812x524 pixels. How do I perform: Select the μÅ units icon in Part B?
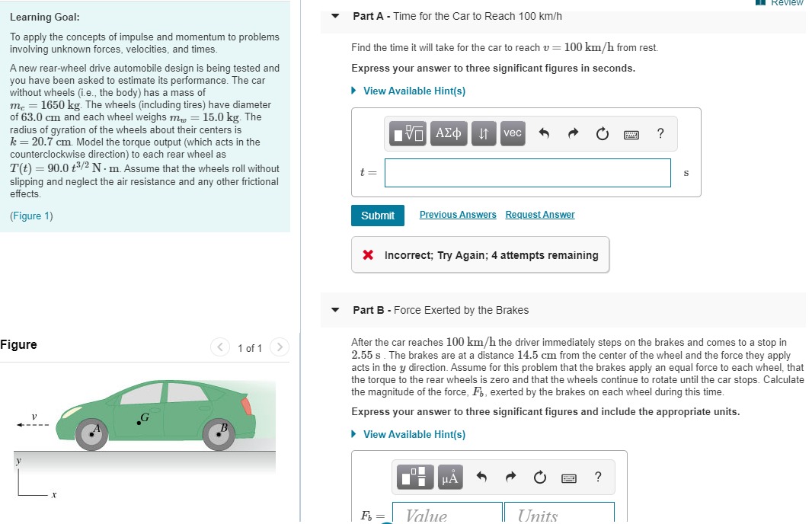point(449,477)
